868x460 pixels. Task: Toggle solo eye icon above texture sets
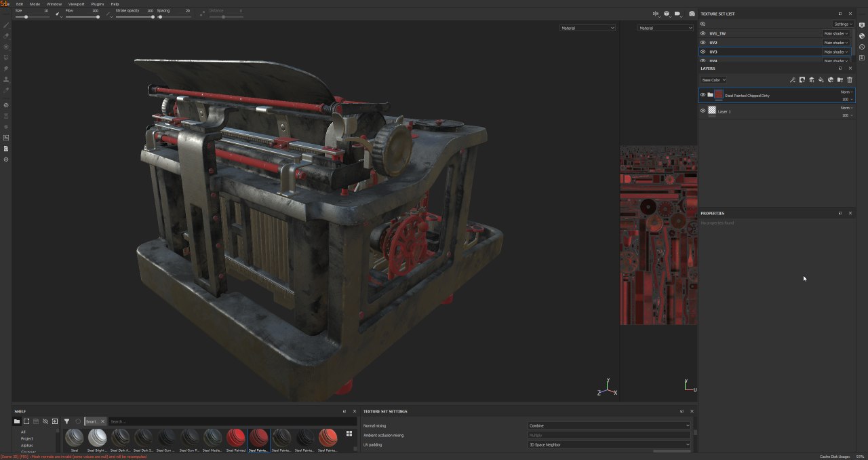point(703,24)
